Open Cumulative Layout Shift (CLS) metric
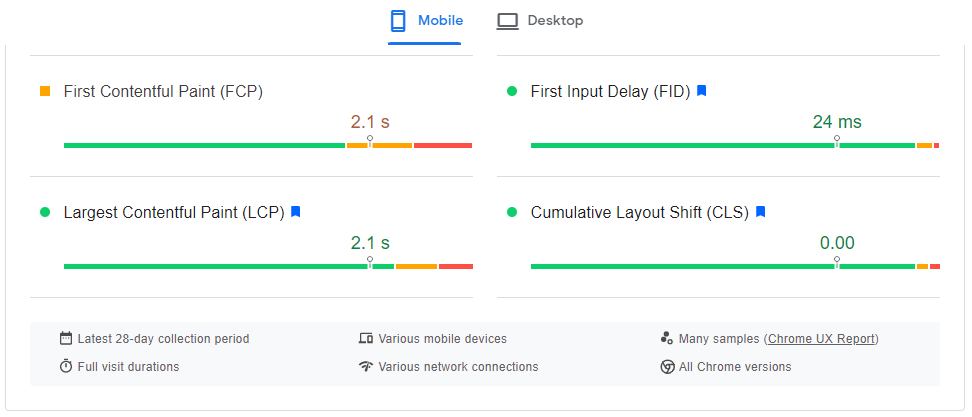The height and width of the screenshot is (417, 972). (639, 212)
